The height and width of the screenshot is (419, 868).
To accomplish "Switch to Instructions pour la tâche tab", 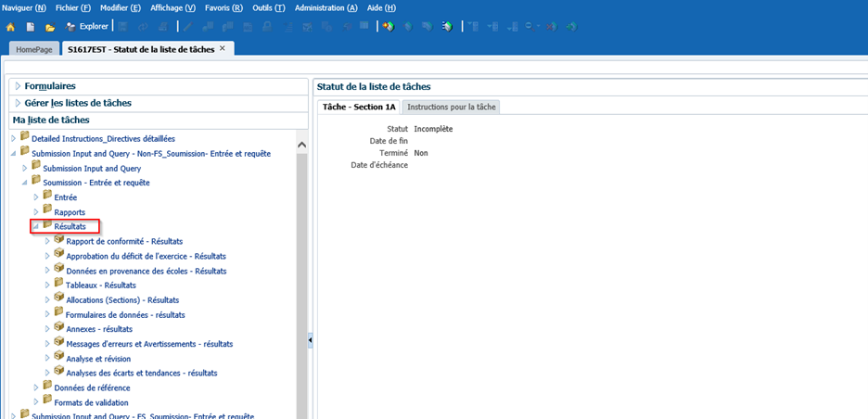I will click(453, 107).
